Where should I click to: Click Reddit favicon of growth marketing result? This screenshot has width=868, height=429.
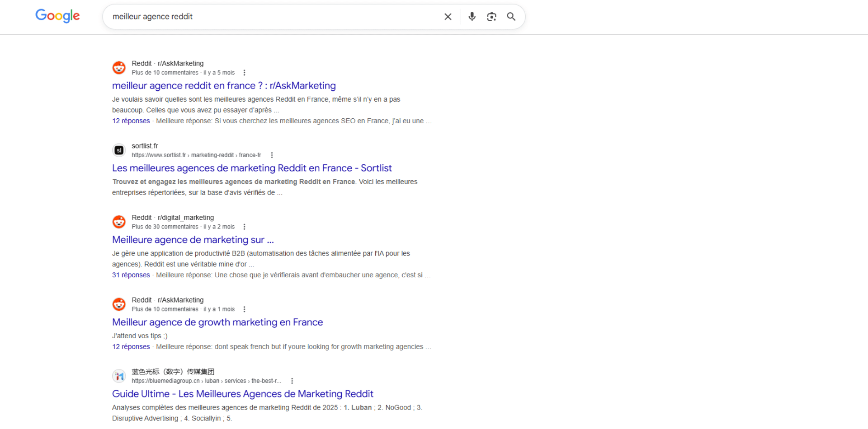pyautogui.click(x=119, y=304)
